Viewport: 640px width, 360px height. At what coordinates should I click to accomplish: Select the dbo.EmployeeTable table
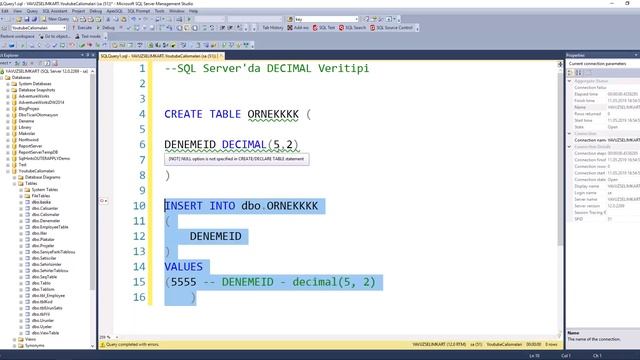[50, 227]
